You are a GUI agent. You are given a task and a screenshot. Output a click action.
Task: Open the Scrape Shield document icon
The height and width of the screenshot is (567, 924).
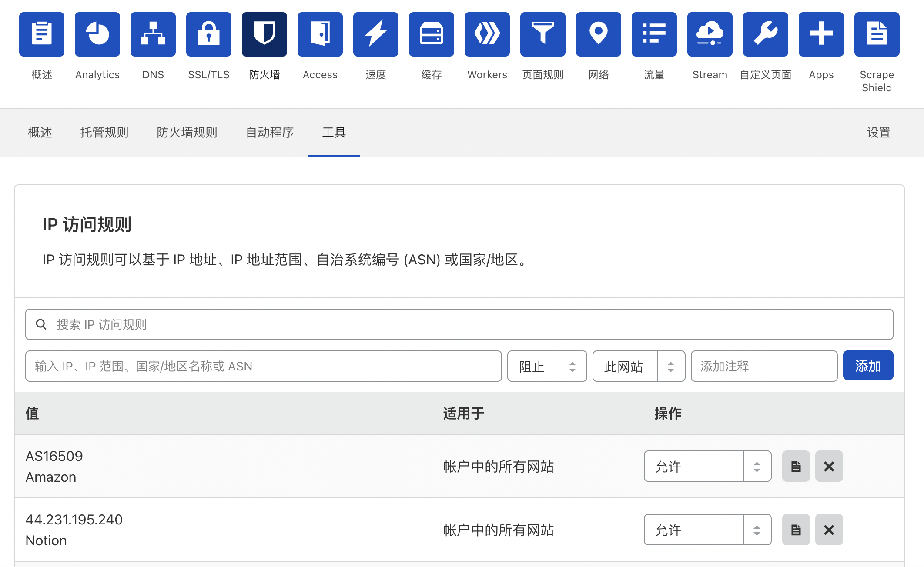[877, 34]
